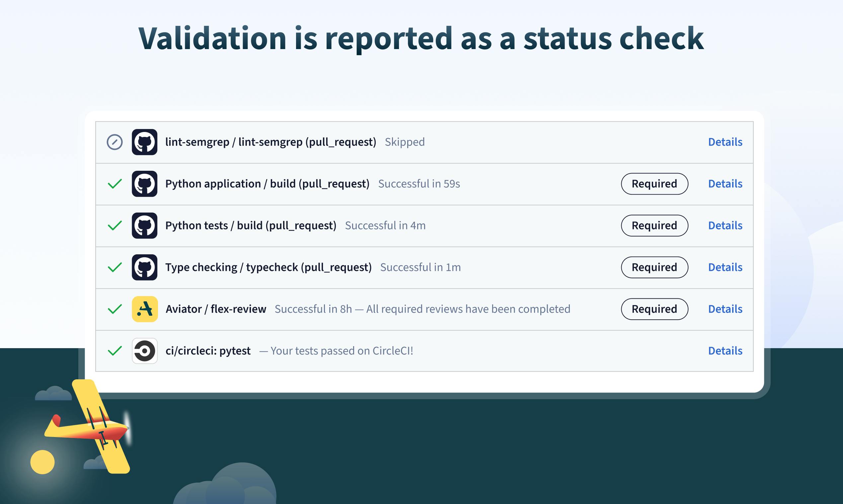Select the Python application / build (pull_request) name
This screenshot has width=843, height=504.
pos(267,184)
